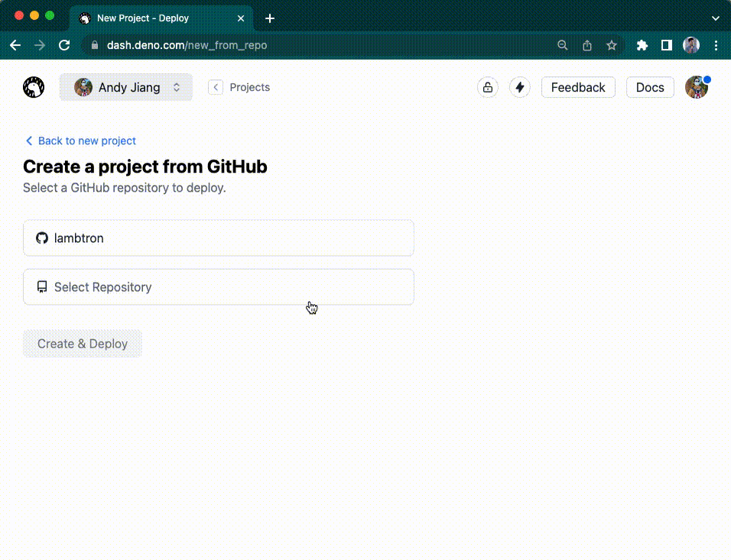Screen dimensions: 731x560
Task: Click the Deno Deploy logo
Action: 34,87
